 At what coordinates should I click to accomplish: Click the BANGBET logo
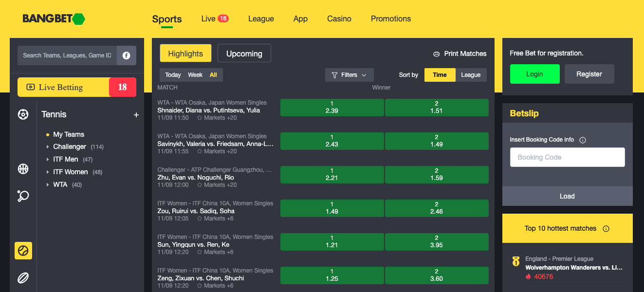(x=54, y=19)
